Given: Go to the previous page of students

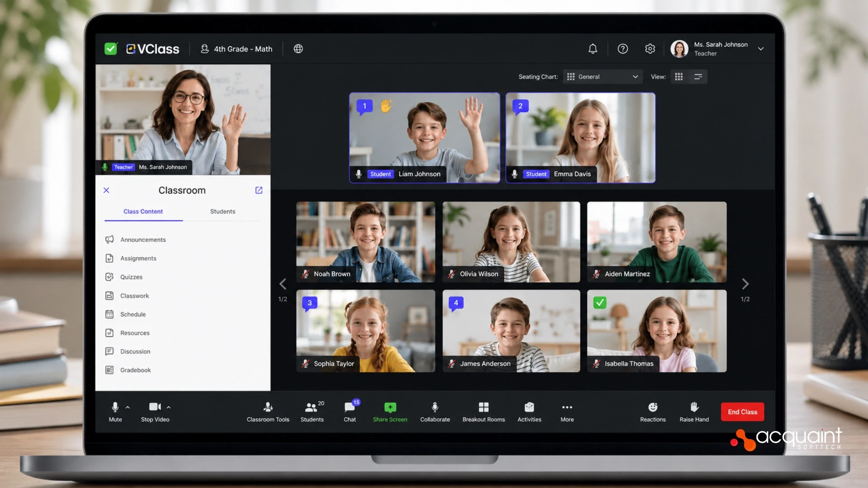Looking at the screenshot, I should 283,284.
